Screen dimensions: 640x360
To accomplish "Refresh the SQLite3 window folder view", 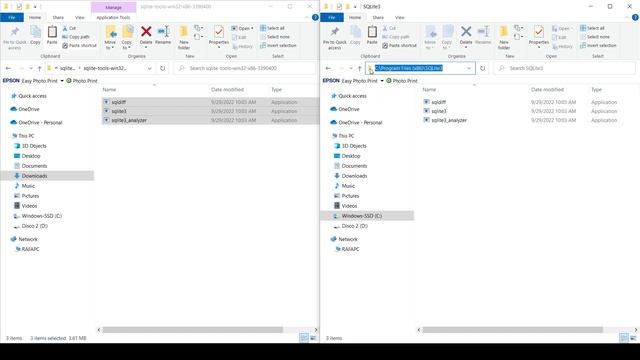I will tap(482, 68).
